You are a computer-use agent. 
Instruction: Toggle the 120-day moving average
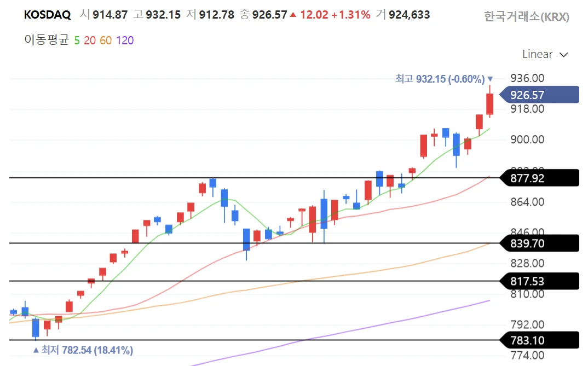click(125, 40)
